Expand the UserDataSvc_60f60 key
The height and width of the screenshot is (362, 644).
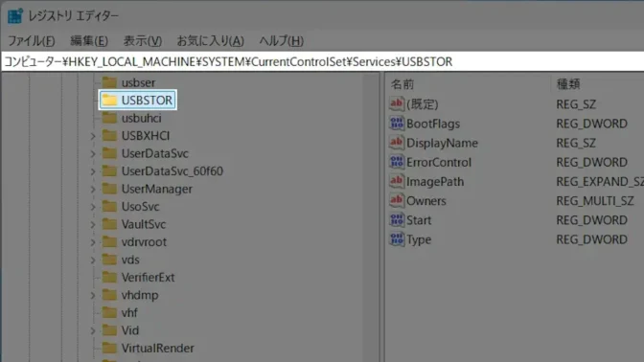click(93, 171)
